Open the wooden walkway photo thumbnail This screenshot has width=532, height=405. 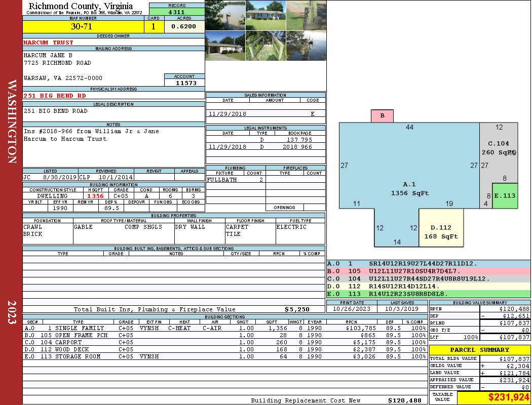point(265,46)
